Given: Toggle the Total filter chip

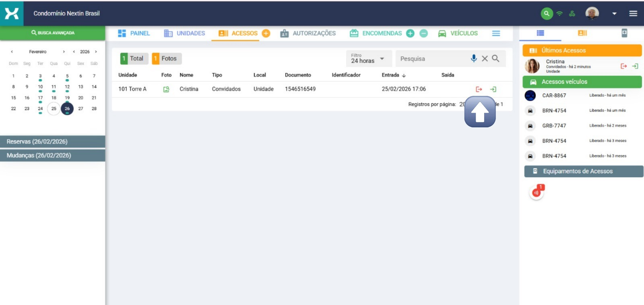Looking at the screenshot, I should pyautogui.click(x=134, y=58).
